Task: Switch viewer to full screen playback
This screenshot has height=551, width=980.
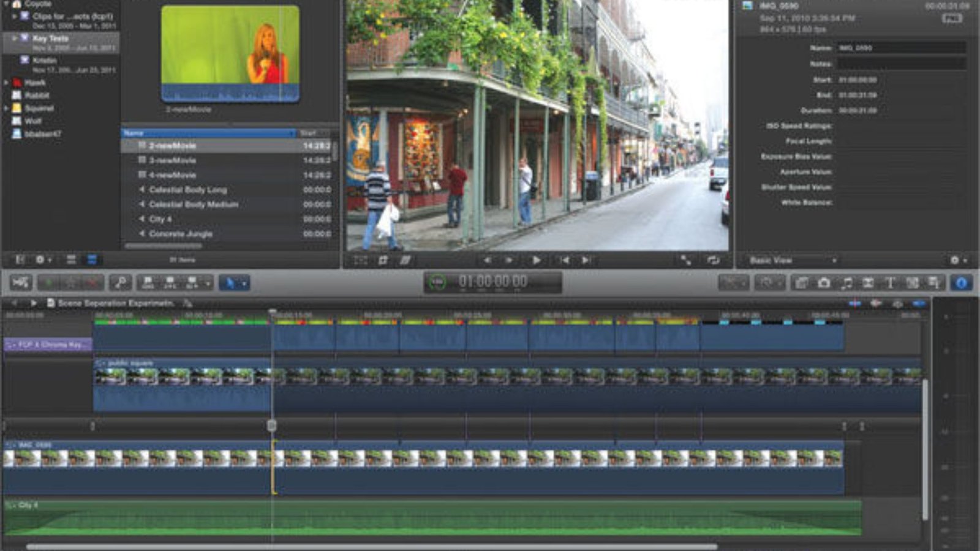Action: (x=686, y=260)
